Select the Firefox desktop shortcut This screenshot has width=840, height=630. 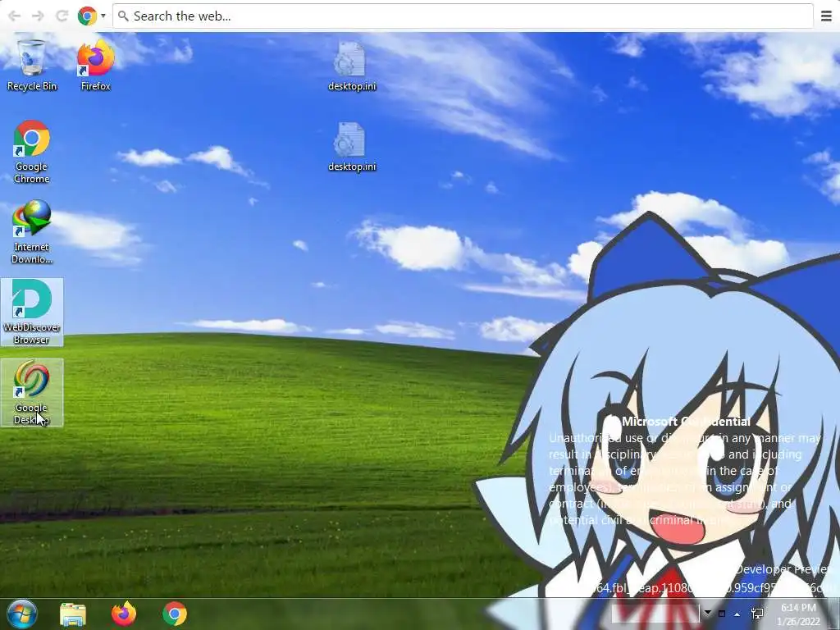[x=95, y=66]
